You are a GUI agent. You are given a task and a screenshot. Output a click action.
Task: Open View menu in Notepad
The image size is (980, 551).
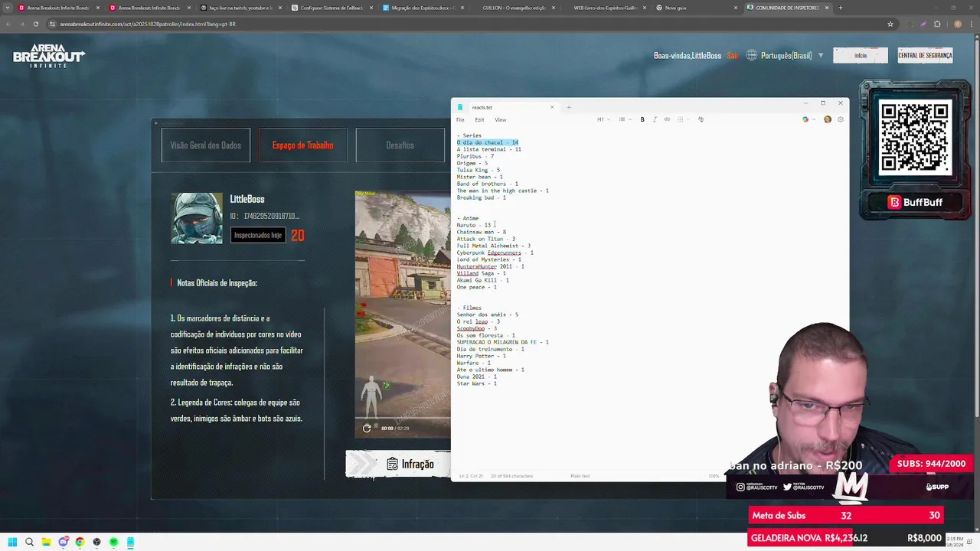coord(500,119)
